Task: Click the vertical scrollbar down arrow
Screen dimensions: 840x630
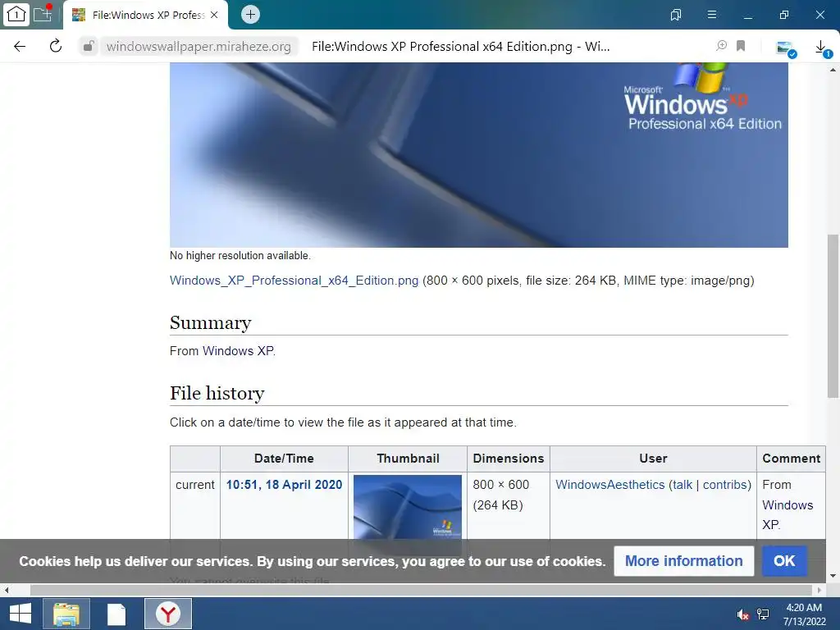Action: [x=833, y=576]
